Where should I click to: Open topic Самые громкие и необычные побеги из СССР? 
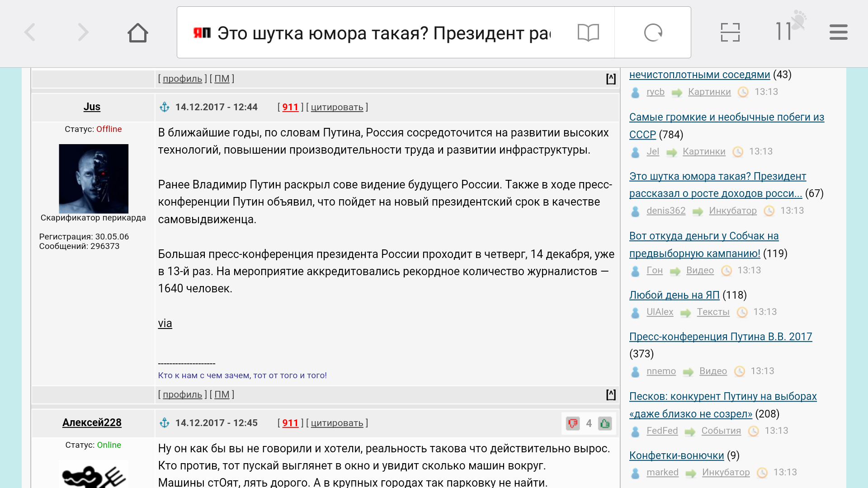point(726,126)
